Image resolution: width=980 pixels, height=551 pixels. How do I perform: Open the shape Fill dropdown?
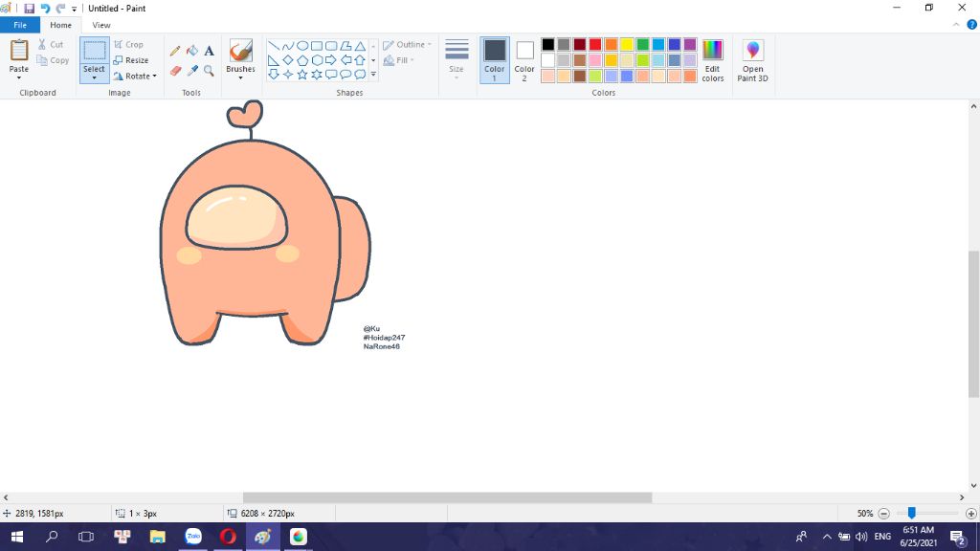(399, 60)
